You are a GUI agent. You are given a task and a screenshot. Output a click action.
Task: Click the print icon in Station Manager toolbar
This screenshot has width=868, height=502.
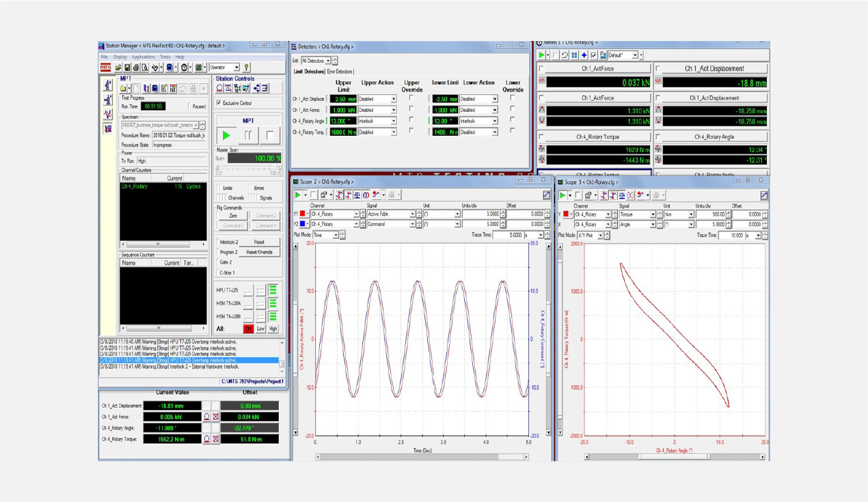(x=136, y=68)
